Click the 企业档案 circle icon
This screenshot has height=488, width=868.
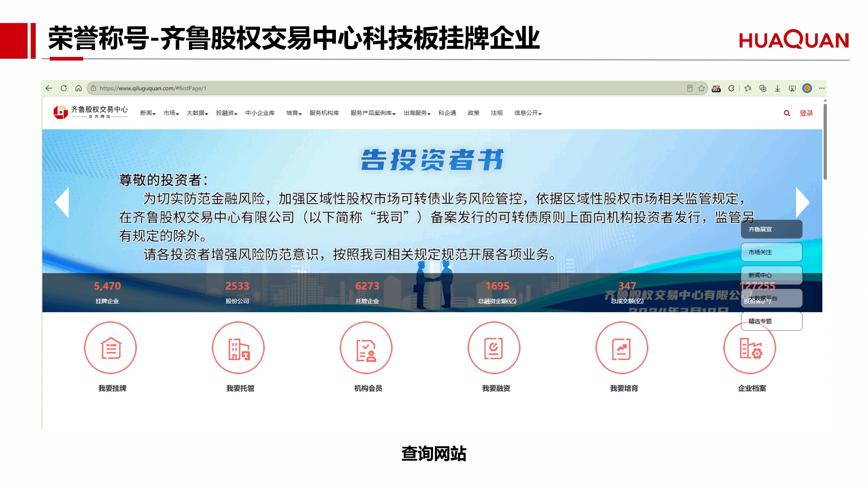click(x=750, y=347)
